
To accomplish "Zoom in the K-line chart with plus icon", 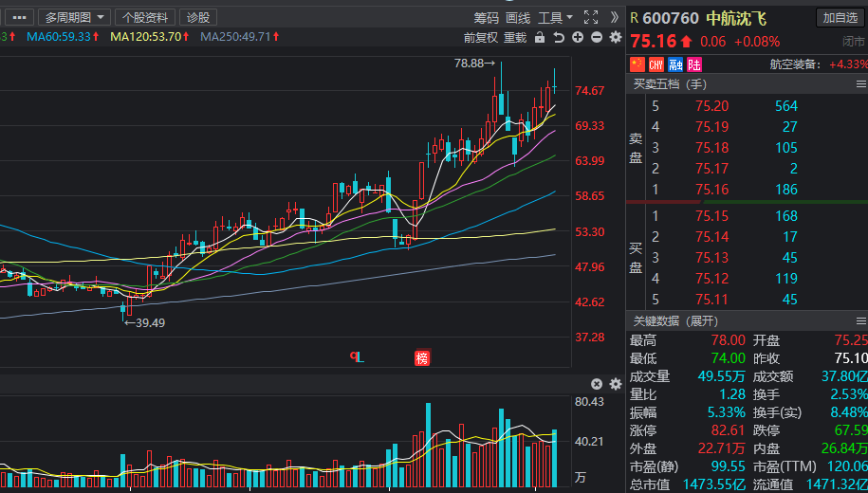I will pyautogui.click(x=578, y=38).
